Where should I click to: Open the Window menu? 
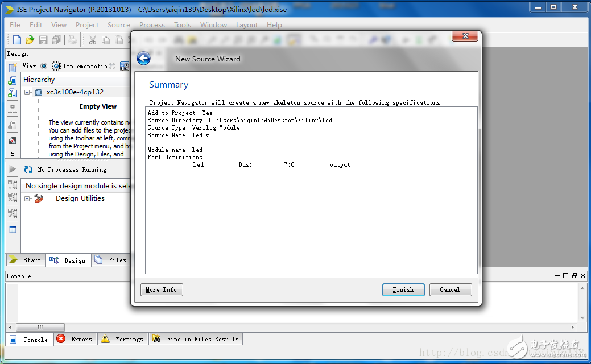[x=213, y=25]
